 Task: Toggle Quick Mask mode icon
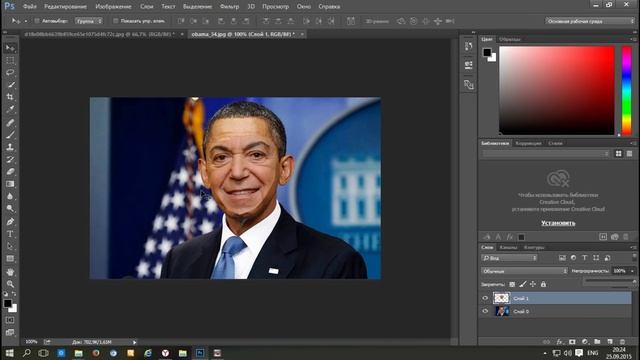10,320
